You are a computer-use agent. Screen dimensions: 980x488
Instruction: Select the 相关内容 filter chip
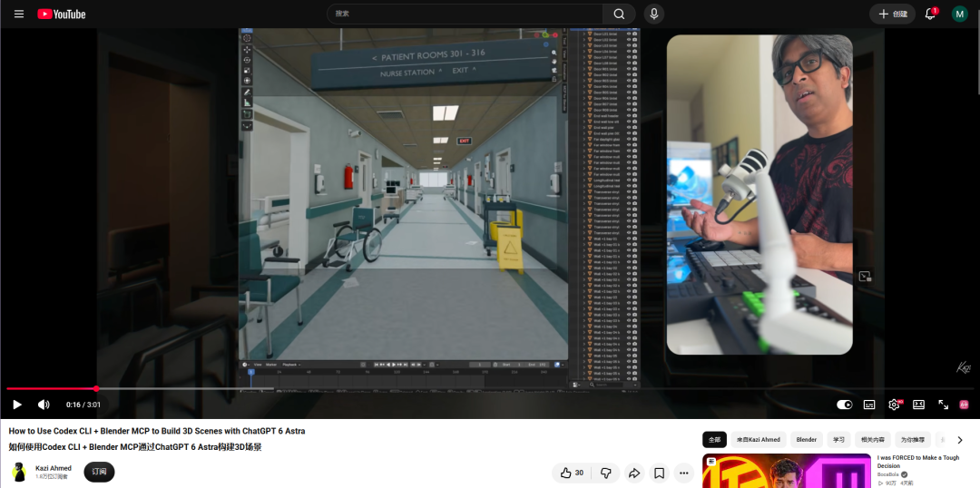[x=873, y=439]
